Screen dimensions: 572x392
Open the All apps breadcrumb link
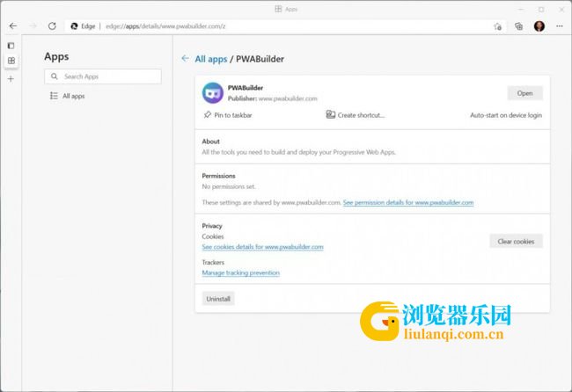(x=211, y=59)
